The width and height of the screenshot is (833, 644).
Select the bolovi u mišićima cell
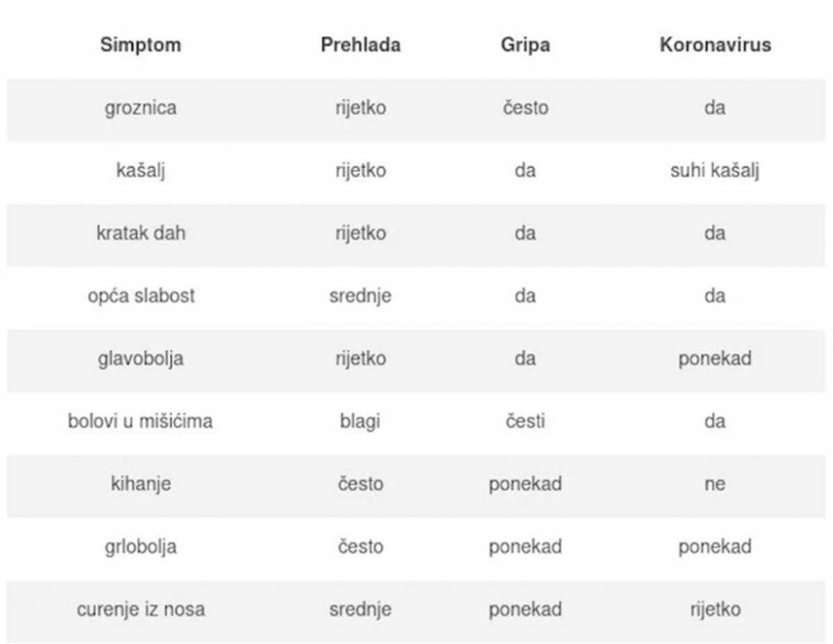(140, 421)
